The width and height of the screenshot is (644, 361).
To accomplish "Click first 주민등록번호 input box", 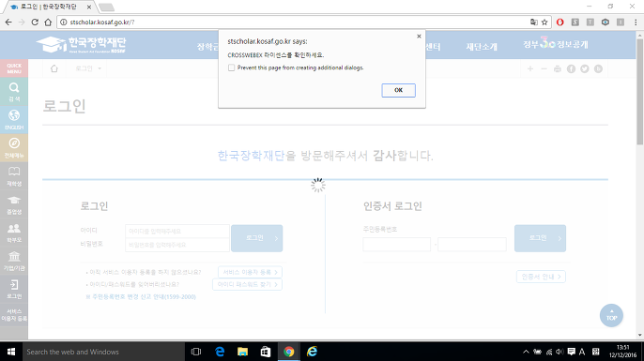I will 397,245.
